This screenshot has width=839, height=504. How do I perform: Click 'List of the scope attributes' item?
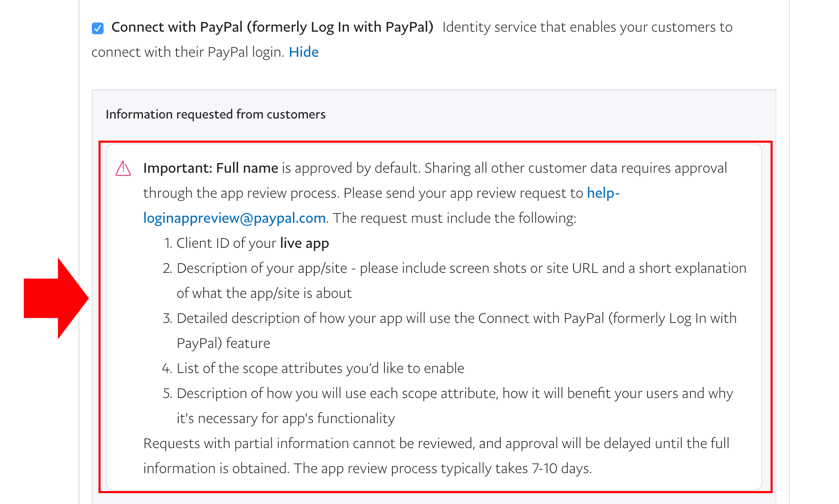pos(313,368)
